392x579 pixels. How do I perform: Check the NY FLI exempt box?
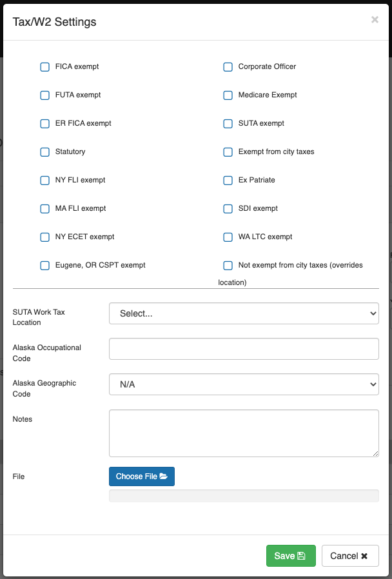[x=44, y=181]
